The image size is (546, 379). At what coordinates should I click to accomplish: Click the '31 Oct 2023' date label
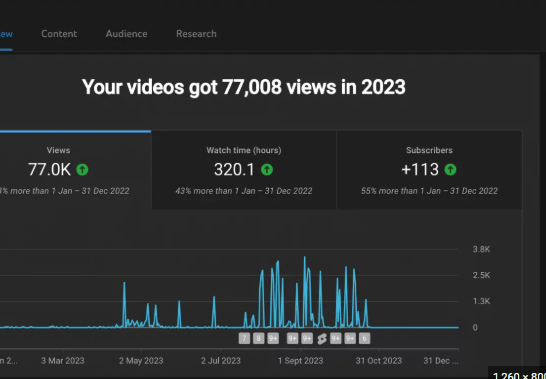point(379,361)
